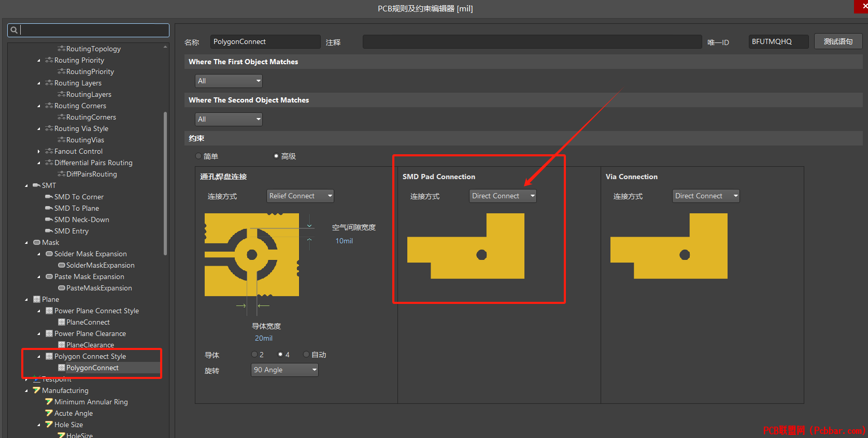Collapse the Polygon Connect Style node

coord(39,356)
